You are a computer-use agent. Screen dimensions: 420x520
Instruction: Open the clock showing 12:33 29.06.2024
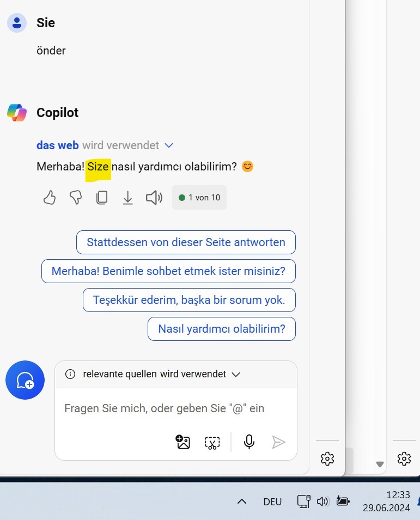coord(386,501)
